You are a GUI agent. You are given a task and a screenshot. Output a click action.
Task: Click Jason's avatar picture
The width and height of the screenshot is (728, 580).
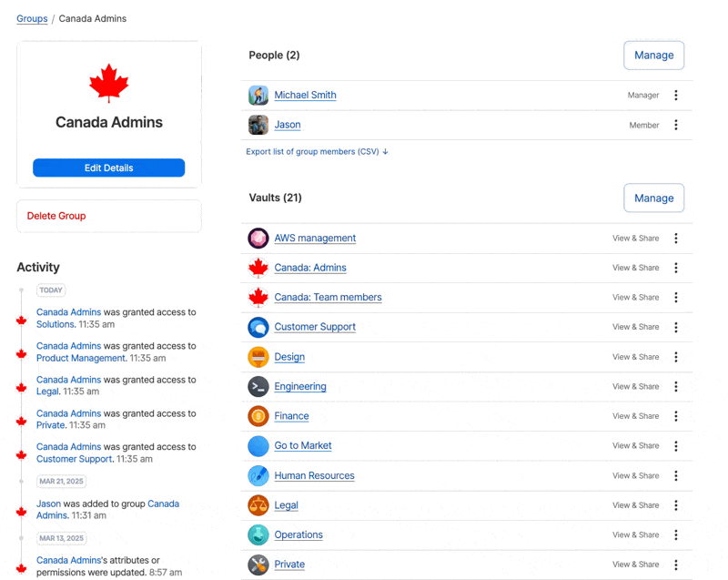click(x=258, y=124)
